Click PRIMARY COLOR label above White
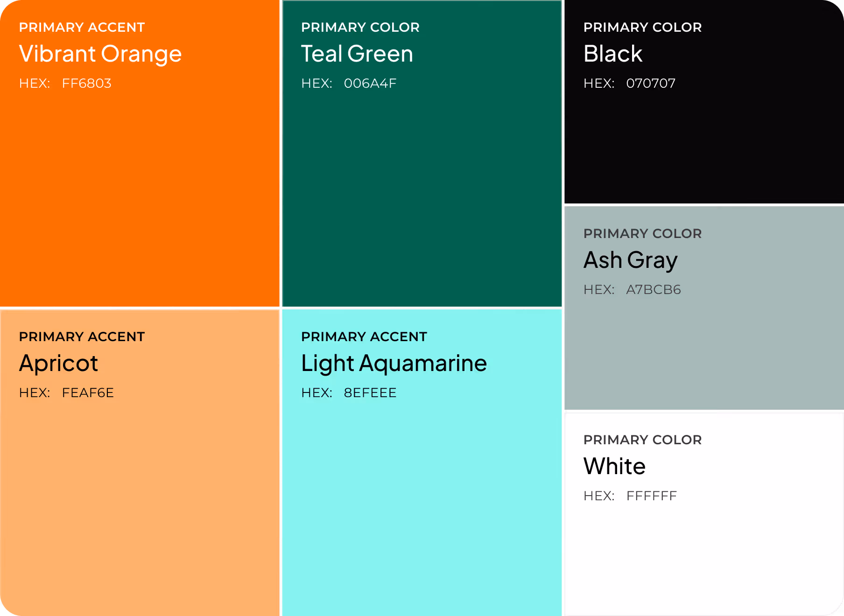 point(643,440)
